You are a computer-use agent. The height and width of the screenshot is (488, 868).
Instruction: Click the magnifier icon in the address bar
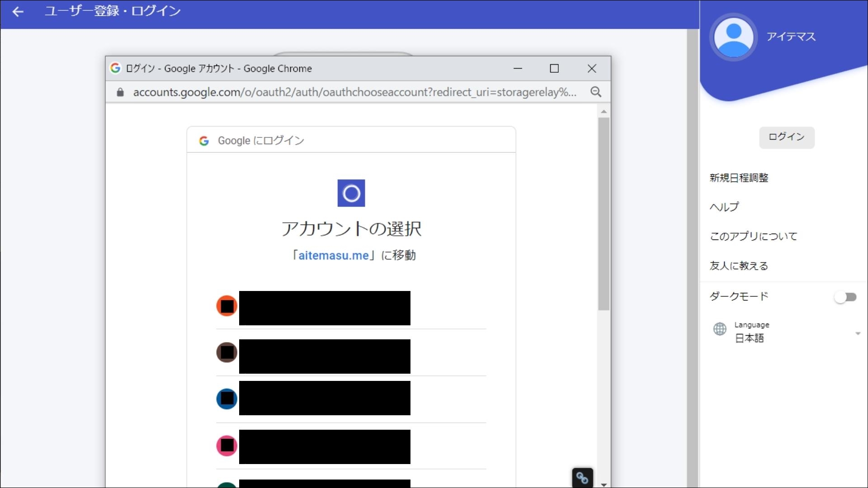(596, 92)
